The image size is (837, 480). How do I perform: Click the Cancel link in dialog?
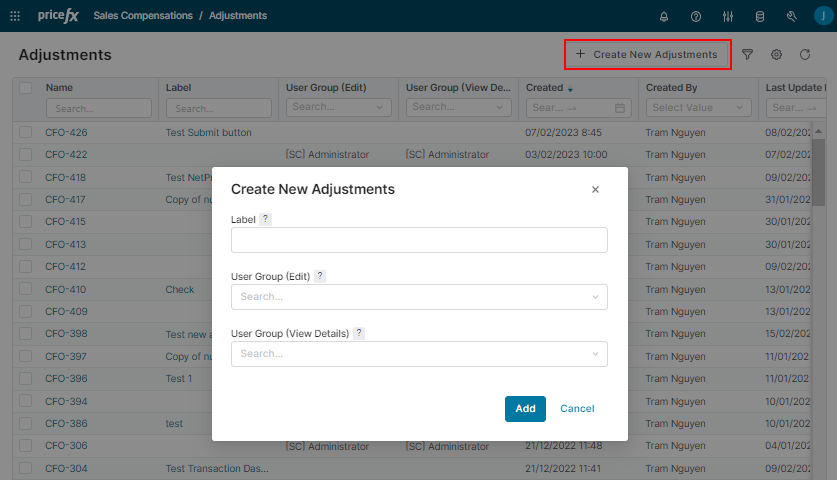pyautogui.click(x=577, y=408)
